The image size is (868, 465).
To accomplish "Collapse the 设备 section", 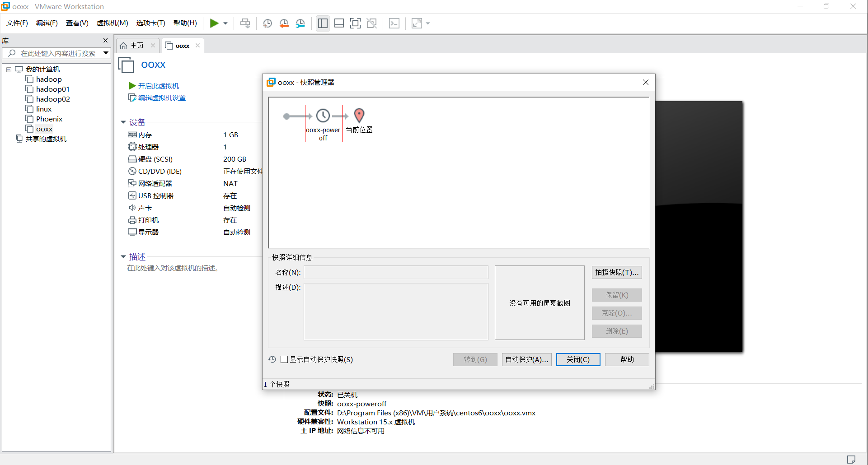I will 123,122.
